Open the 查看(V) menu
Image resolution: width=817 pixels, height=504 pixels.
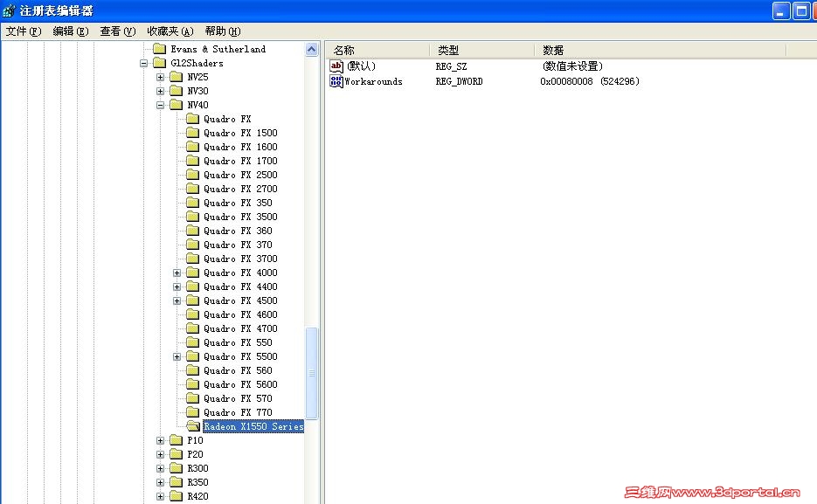coord(118,31)
